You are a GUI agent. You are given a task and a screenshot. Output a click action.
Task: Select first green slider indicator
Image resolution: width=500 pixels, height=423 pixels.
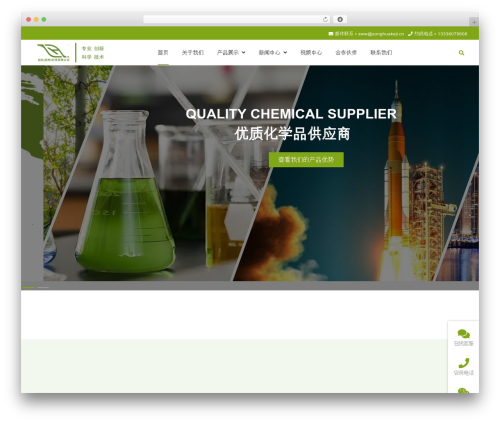(x=28, y=287)
